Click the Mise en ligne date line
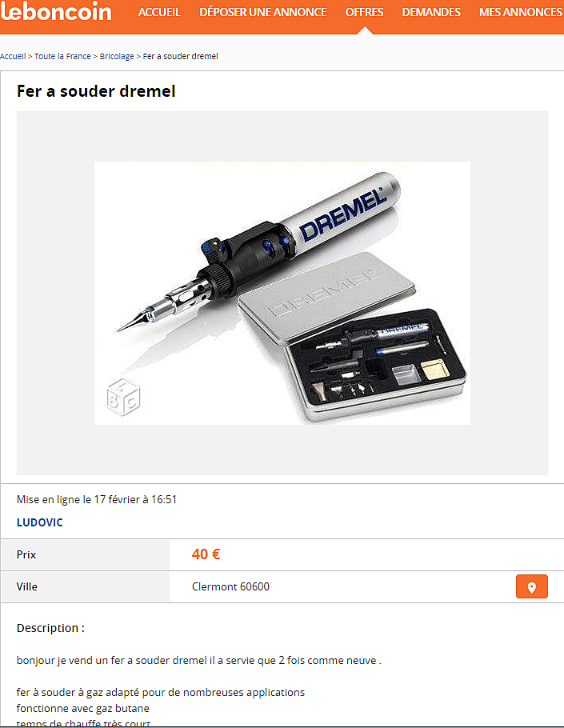 click(x=97, y=499)
